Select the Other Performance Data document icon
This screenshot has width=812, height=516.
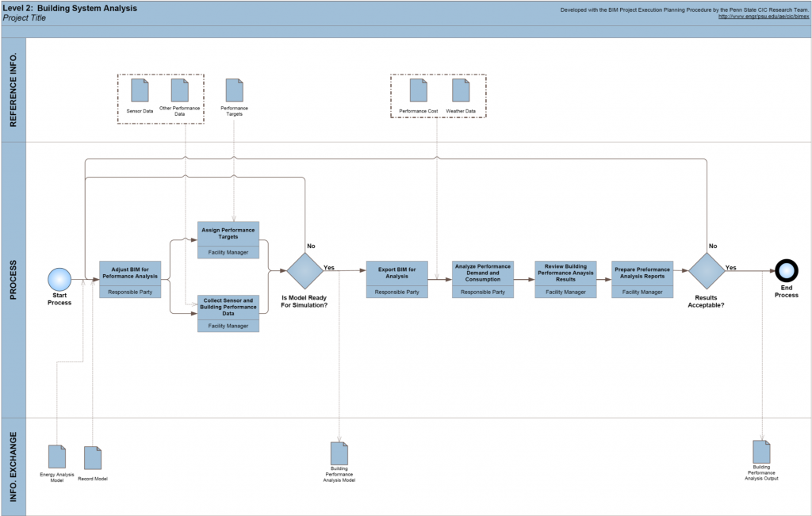179,90
